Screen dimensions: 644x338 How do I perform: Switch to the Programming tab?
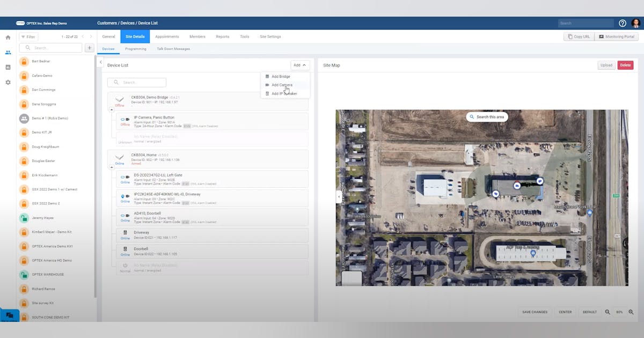135,48
